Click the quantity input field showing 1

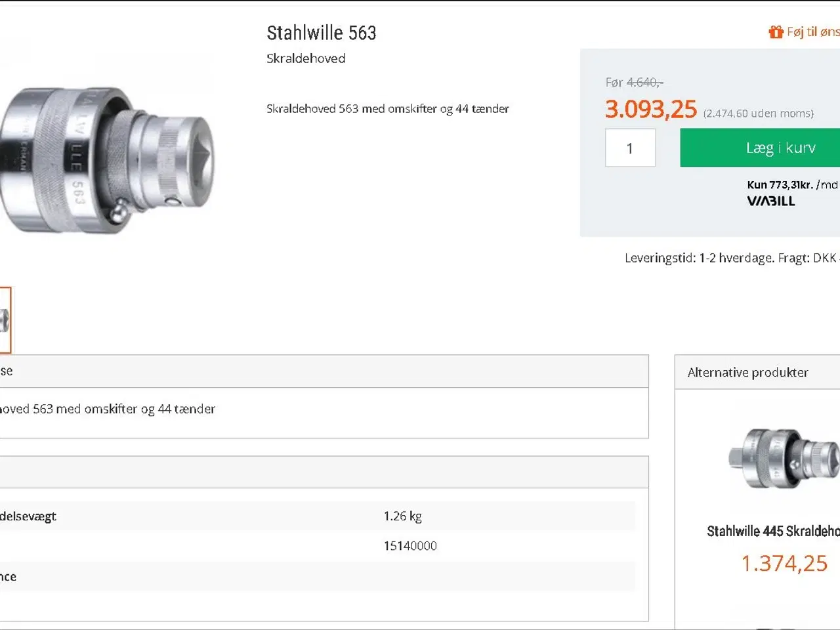pos(630,148)
